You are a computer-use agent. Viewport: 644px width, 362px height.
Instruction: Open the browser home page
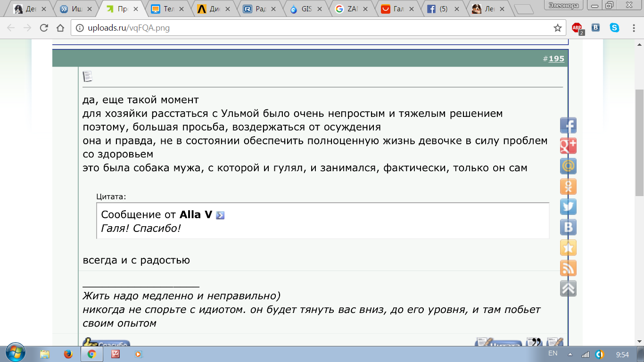click(x=60, y=28)
